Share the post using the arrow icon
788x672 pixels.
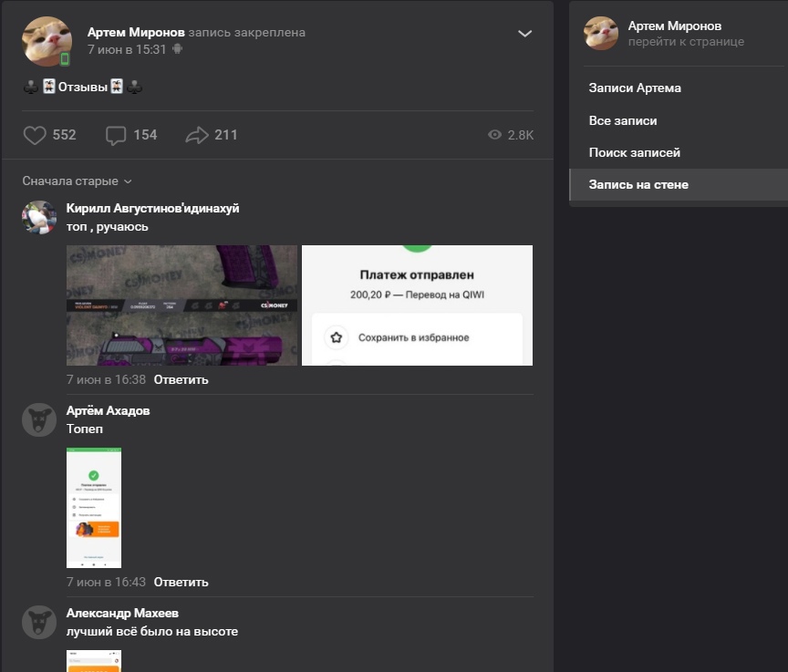click(x=197, y=135)
